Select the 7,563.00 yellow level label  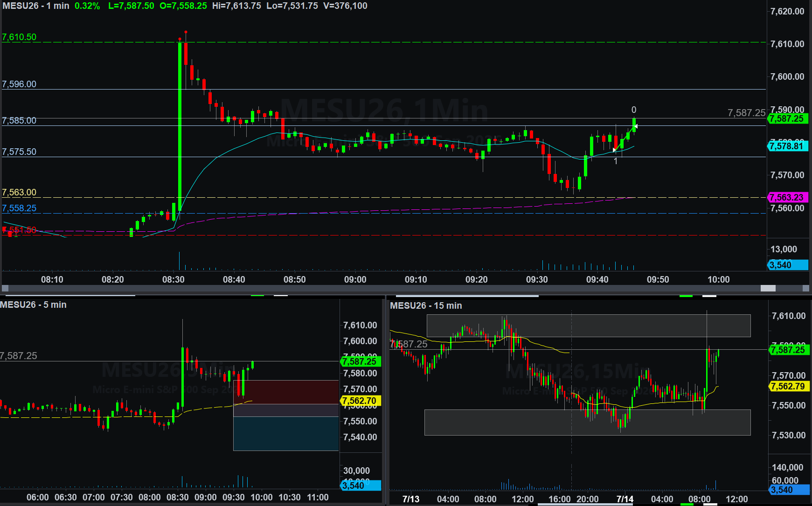pyautogui.click(x=19, y=193)
